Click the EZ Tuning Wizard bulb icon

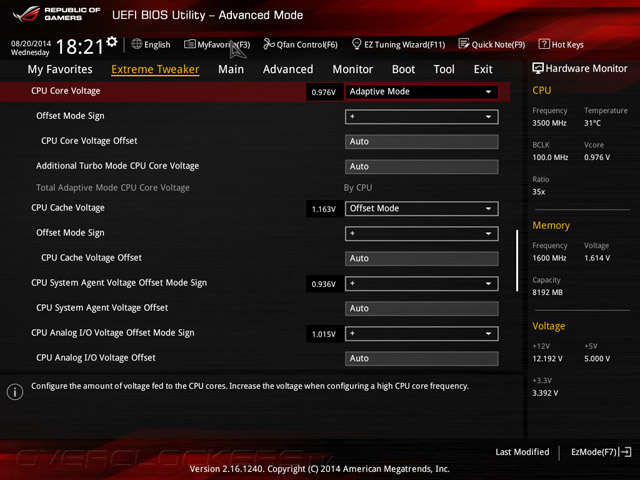tap(356, 44)
